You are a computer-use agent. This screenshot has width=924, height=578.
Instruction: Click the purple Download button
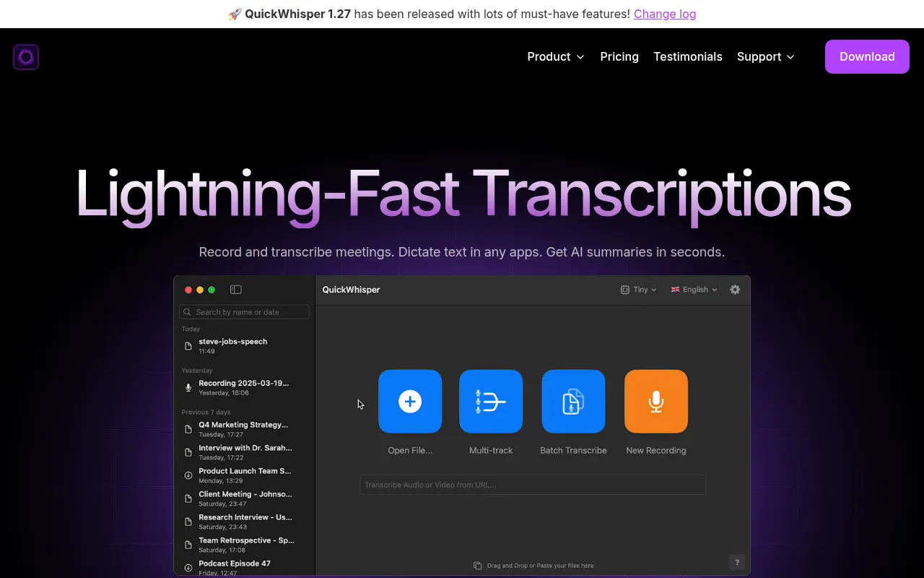tap(867, 56)
